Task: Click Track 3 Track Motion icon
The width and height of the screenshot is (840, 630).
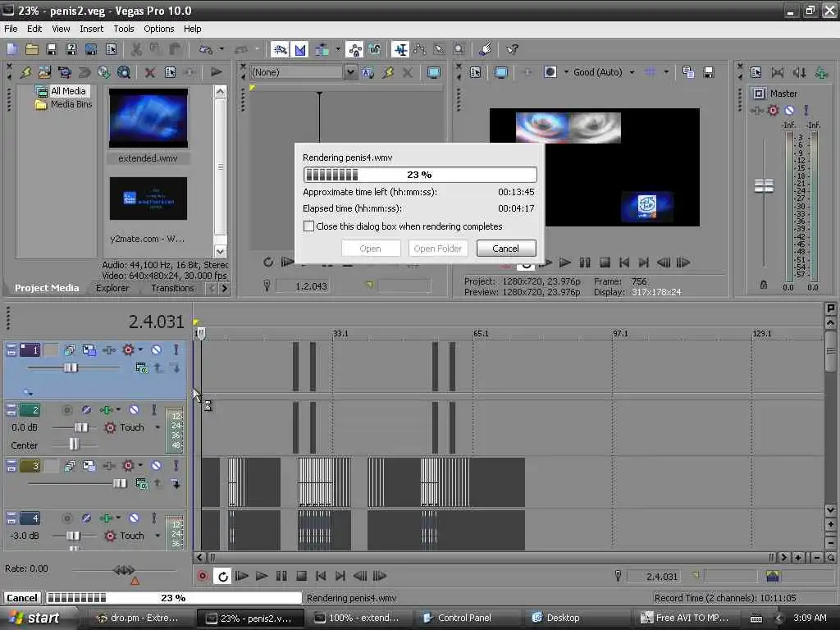Action: click(x=89, y=466)
